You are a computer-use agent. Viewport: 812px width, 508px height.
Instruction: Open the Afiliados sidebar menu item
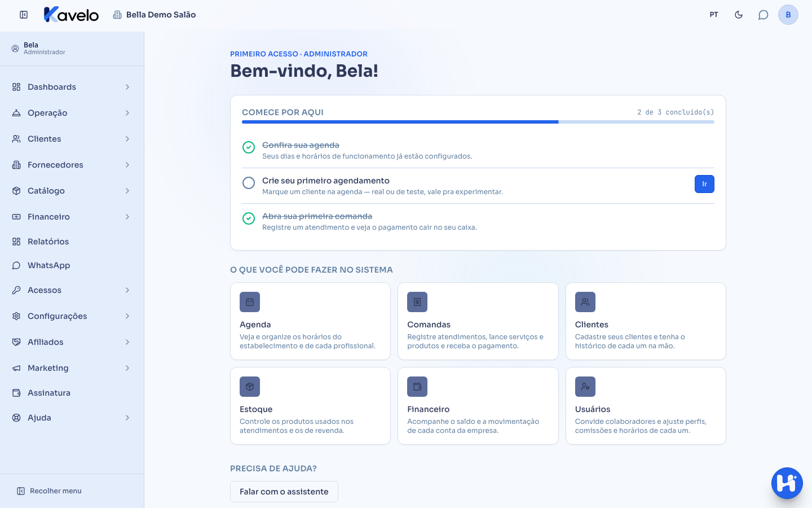click(72, 342)
